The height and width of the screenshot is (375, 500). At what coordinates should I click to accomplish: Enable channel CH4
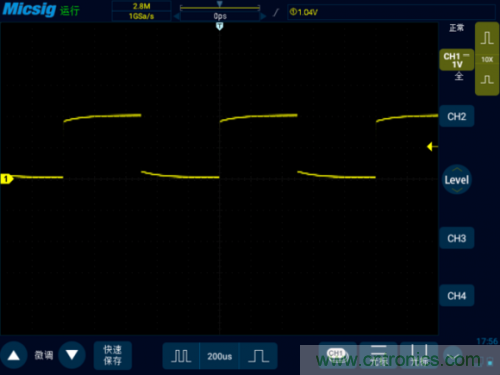[457, 296]
